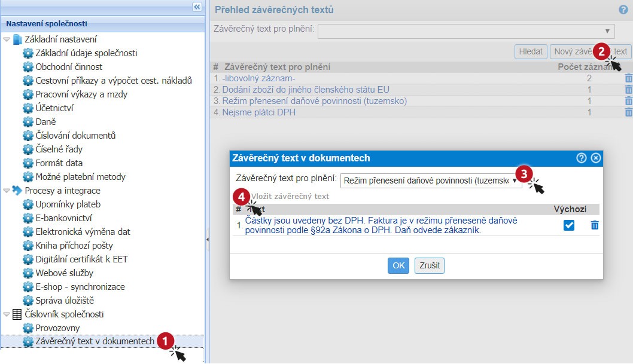Delete the -libovolný záznam- row

pyautogui.click(x=628, y=78)
